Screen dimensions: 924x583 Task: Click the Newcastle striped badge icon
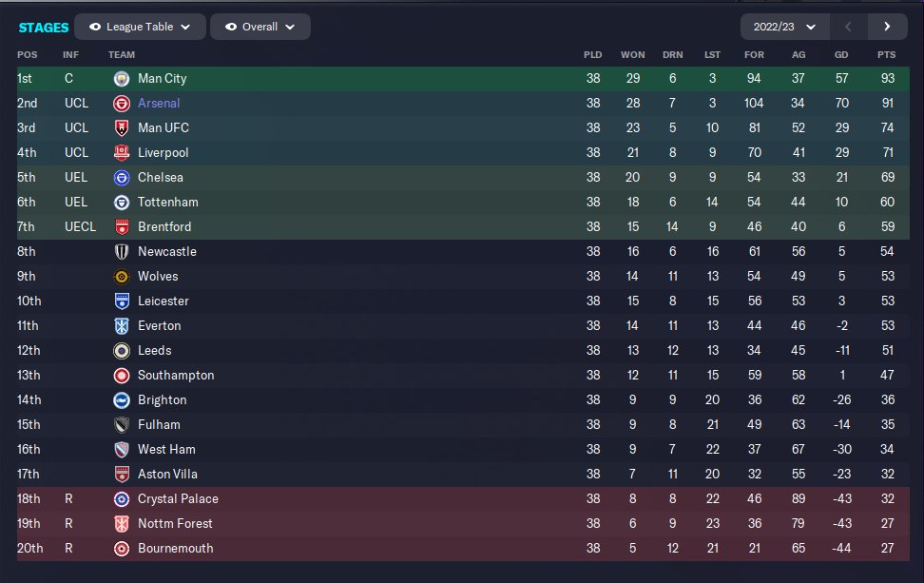(x=121, y=251)
